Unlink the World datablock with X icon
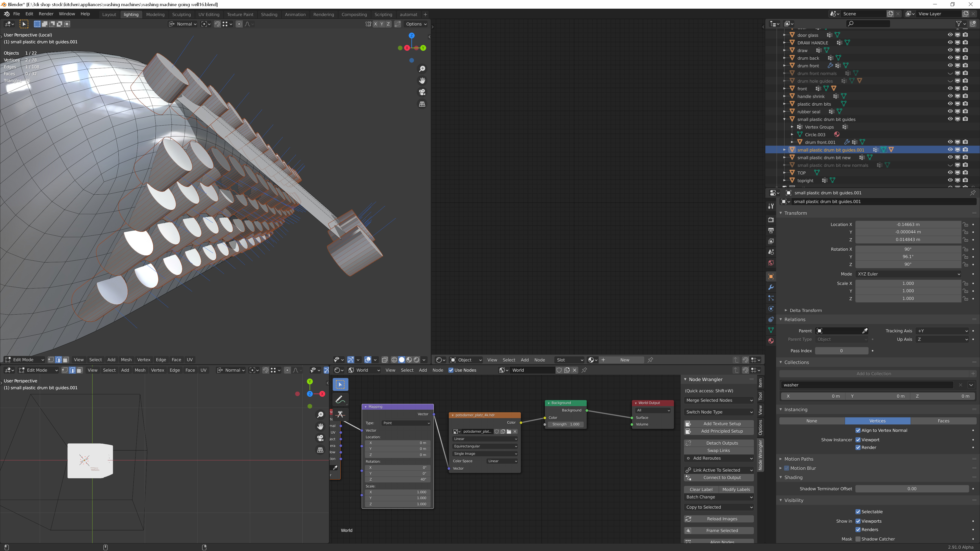 574,370
